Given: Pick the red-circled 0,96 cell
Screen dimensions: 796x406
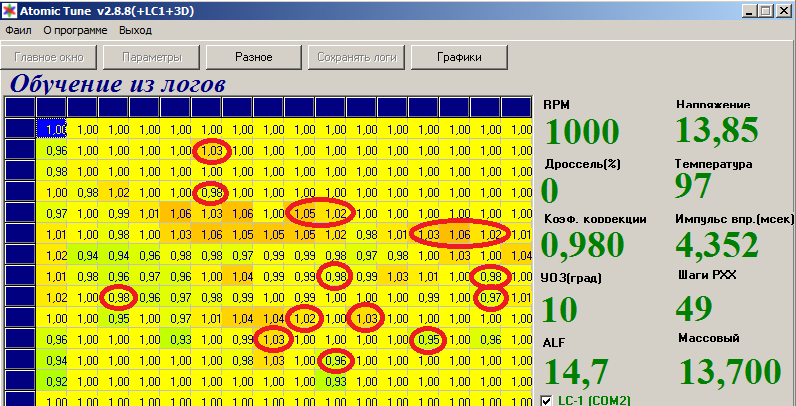Looking at the screenshot, I should pos(337,360).
